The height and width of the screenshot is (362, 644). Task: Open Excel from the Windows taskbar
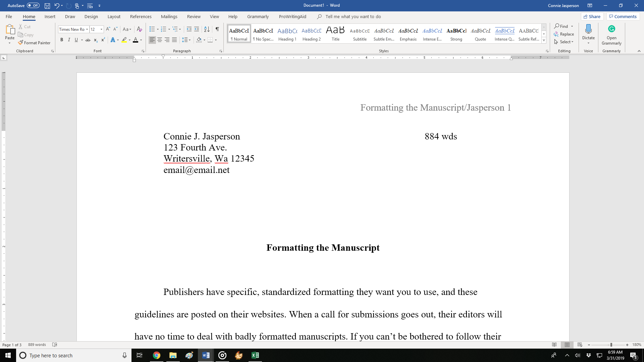click(x=255, y=355)
